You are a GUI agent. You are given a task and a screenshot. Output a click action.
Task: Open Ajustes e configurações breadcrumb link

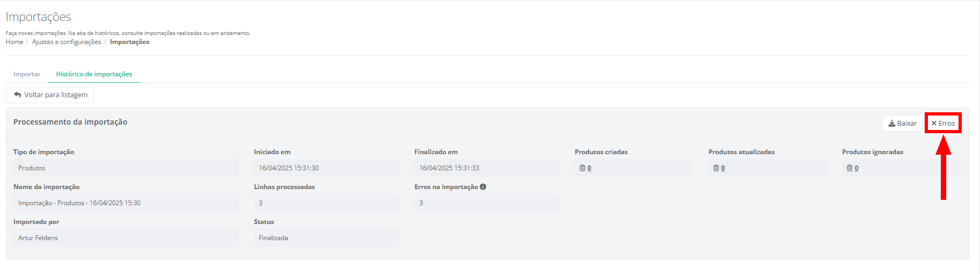[x=67, y=42]
